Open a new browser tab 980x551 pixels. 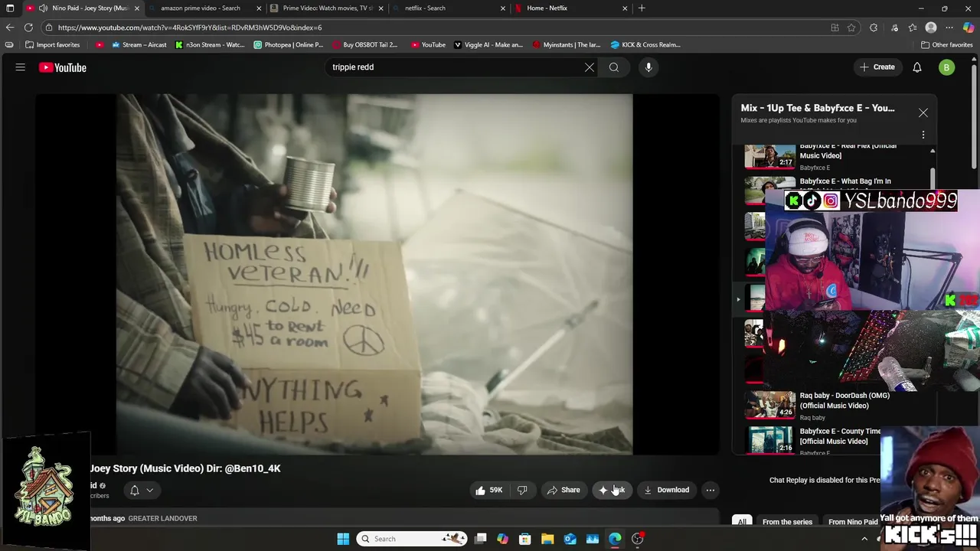(642, 8)
